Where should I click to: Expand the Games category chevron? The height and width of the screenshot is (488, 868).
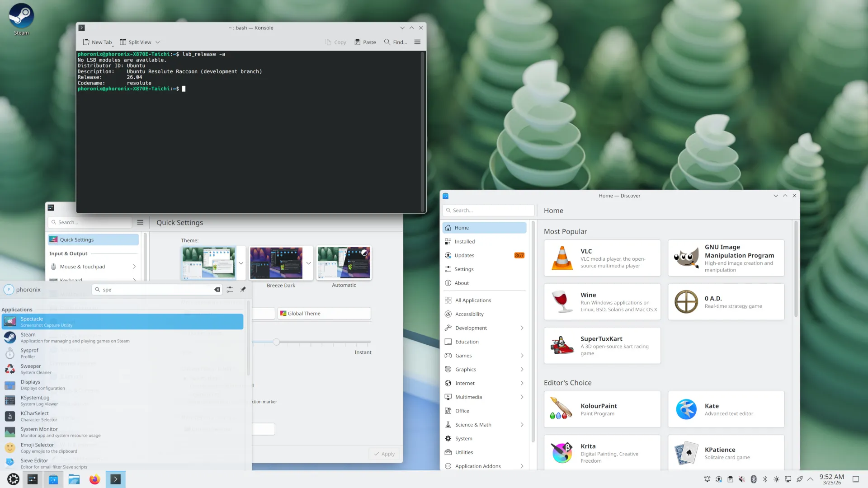[x=522, y=356]
